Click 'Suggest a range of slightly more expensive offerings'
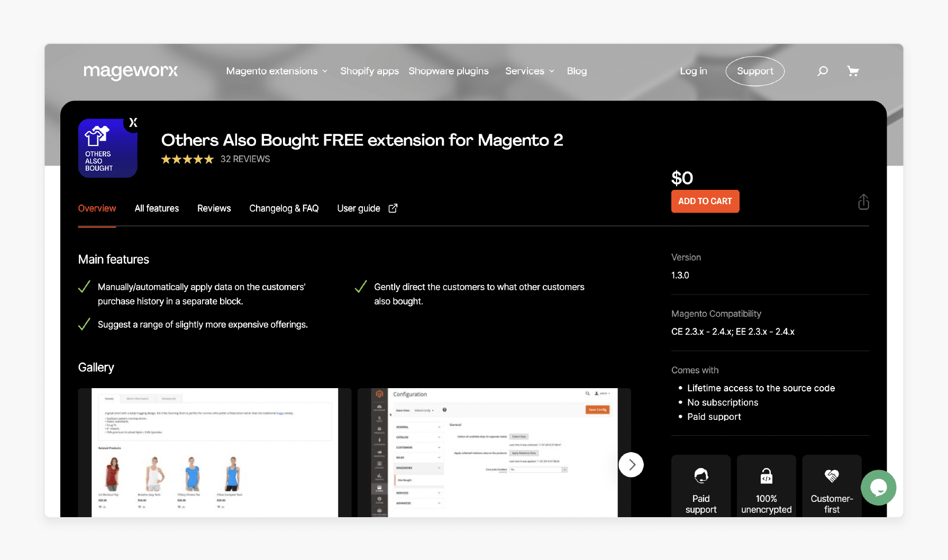This screenshot has height=560, width=948. pos(203,325)
